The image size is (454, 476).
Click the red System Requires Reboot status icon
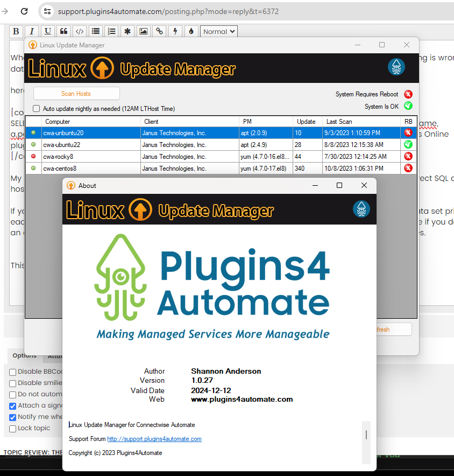[x=408, y=94]
